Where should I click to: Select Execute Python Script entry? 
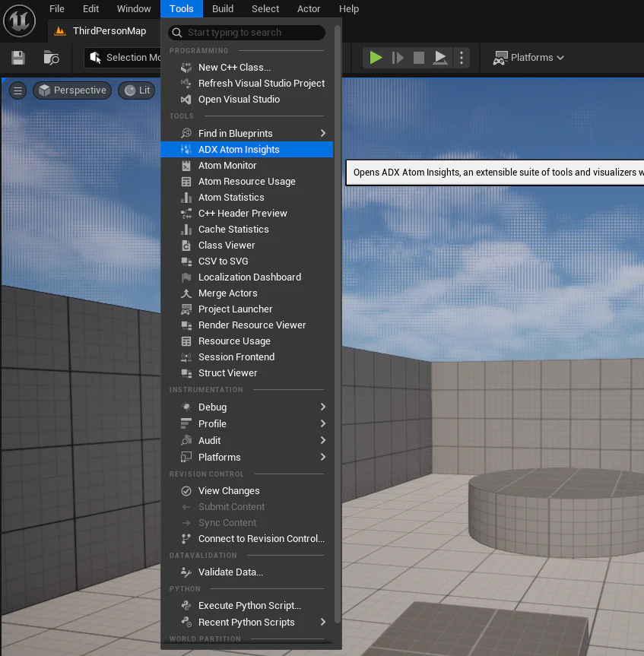coord(247,605)
